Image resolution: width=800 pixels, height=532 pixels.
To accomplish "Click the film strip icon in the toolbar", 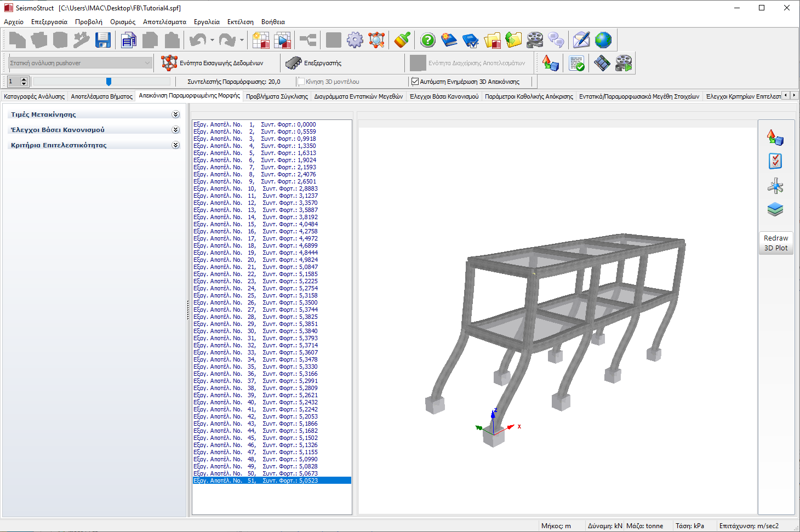I will (x=602, y=63).
